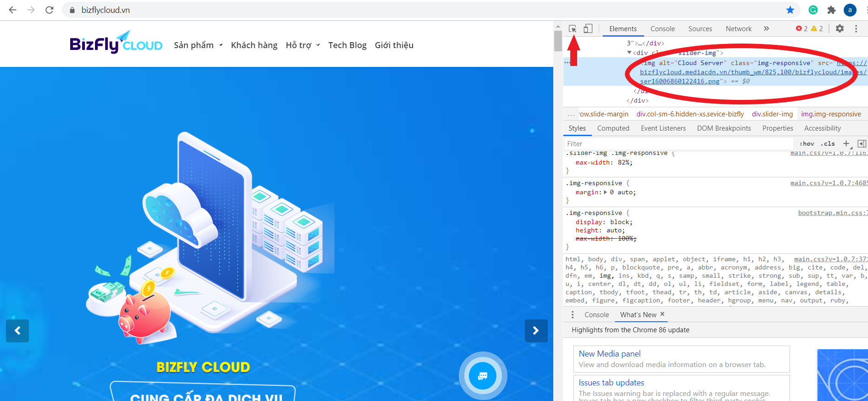The width and height of the screenshot is (868, 401).
Task: Reload the page with refresh icon
Action: 50,10
